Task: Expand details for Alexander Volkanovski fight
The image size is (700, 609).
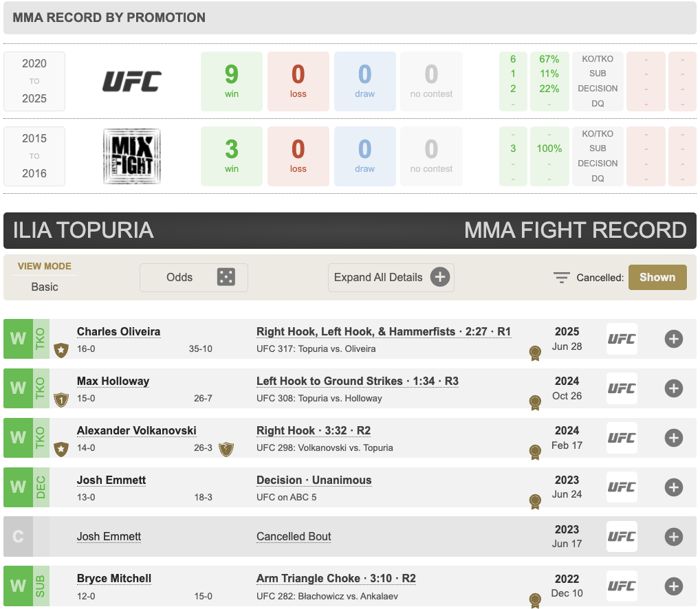Action: pos(674,438)
